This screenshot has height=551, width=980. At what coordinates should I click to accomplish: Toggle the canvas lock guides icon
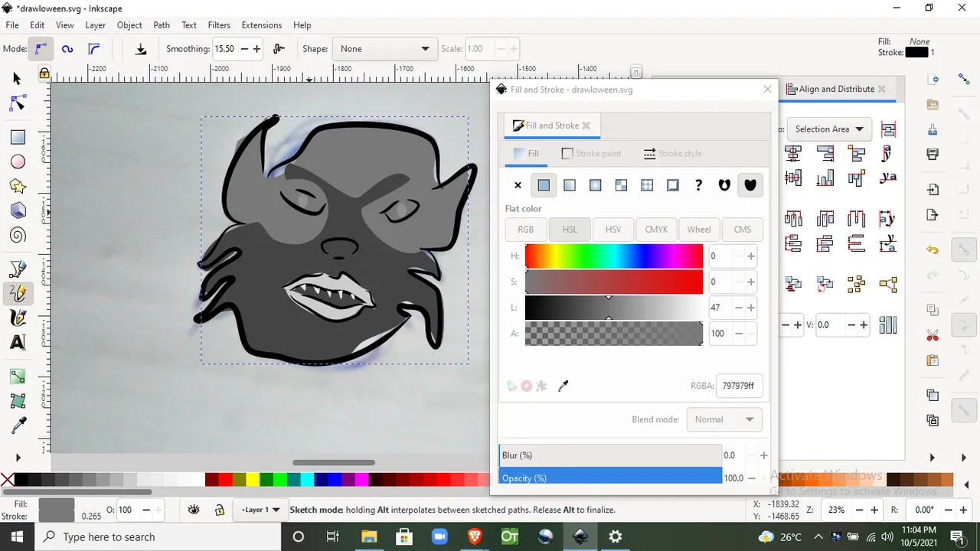(44, 73)
